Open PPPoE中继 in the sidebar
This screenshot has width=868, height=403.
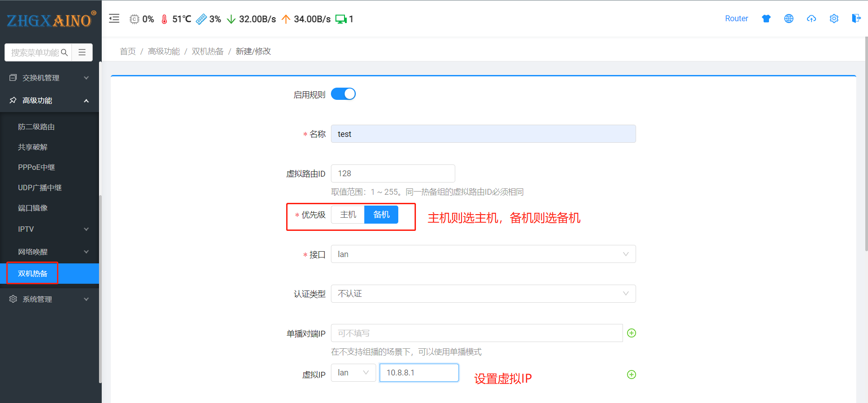click(36, 167)
